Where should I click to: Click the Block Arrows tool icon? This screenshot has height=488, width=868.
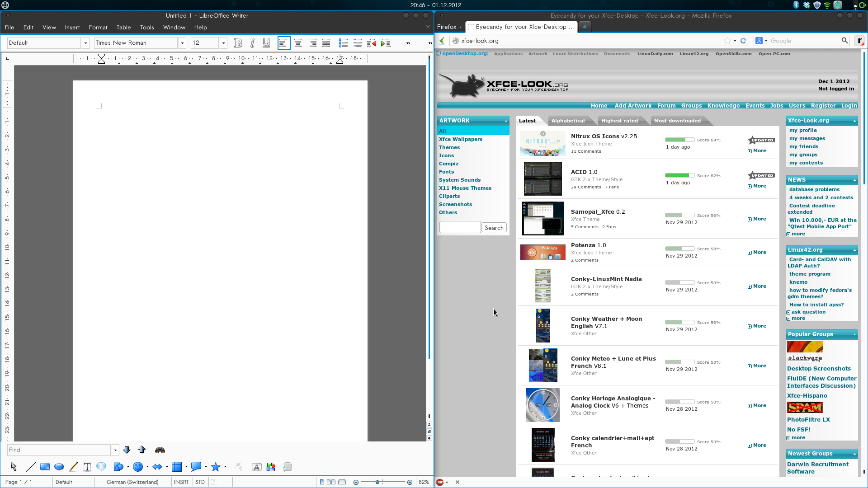tap(157, 467)
